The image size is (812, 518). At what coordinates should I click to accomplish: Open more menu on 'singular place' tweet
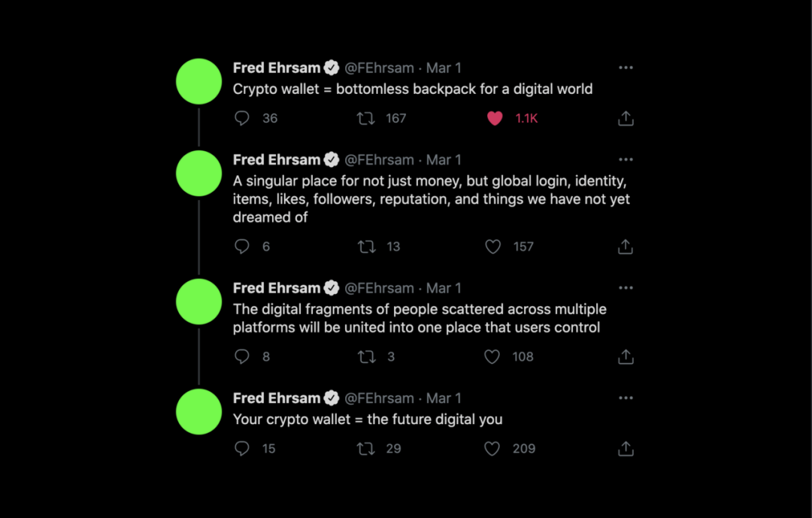point(626,160)
